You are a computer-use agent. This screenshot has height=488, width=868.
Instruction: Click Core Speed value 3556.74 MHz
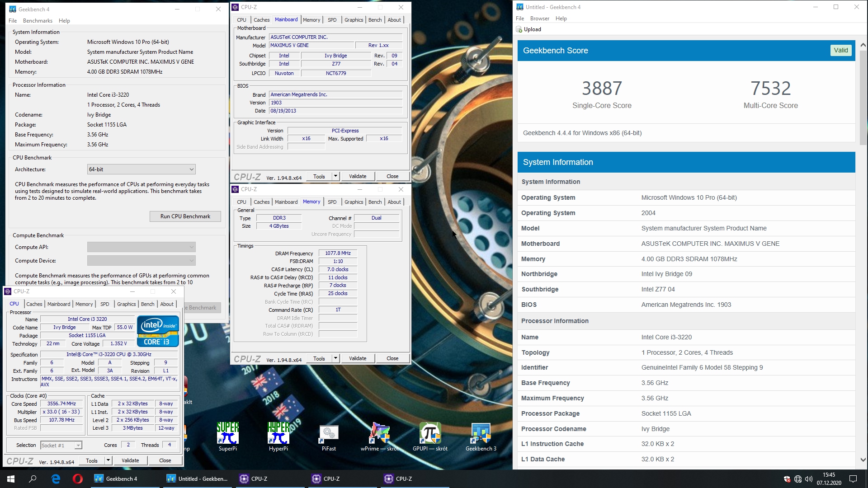pos(61,404)
